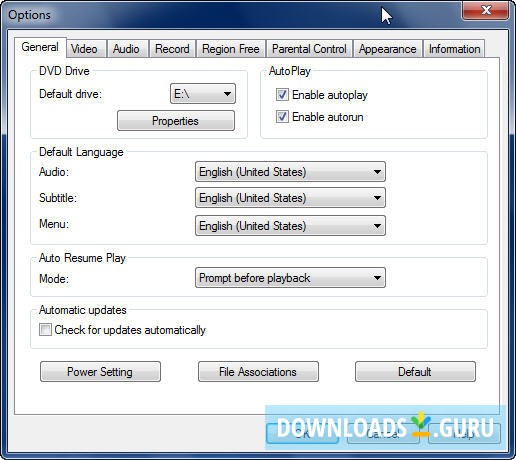This screenshot has width=516, height=460.
Task: Open the Parental Control tab
Action: pyautogui.click(x=309, y=49)
